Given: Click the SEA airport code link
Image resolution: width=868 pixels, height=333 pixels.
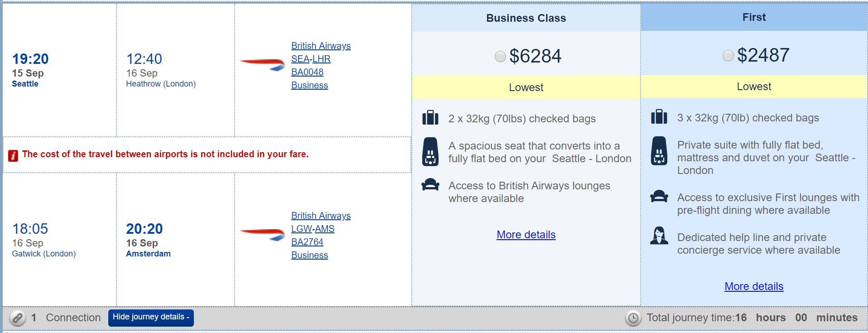Looking at the screenshot, I should [x=300, y=59].
